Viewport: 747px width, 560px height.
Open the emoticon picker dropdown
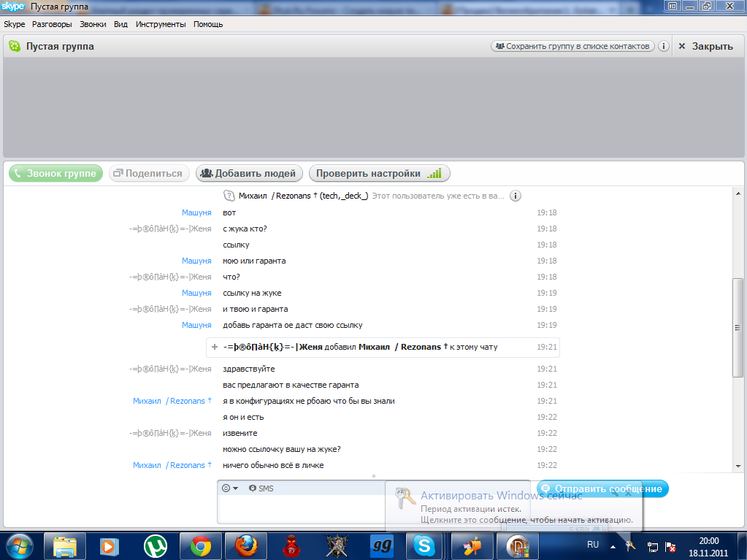[x=229, y=488]
